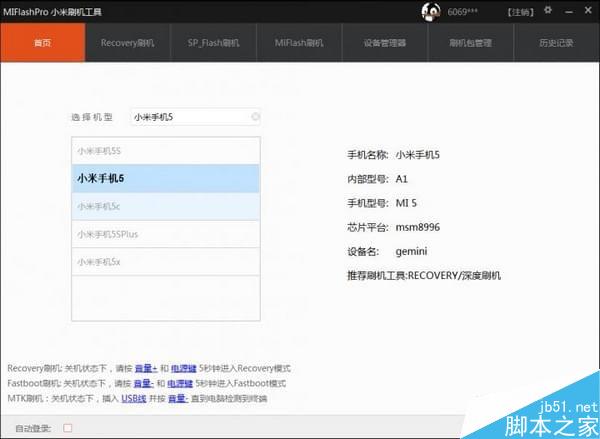Click the 推荐刷机工具 RECOVERY/深度刷机 text

(x=424, y=276)
